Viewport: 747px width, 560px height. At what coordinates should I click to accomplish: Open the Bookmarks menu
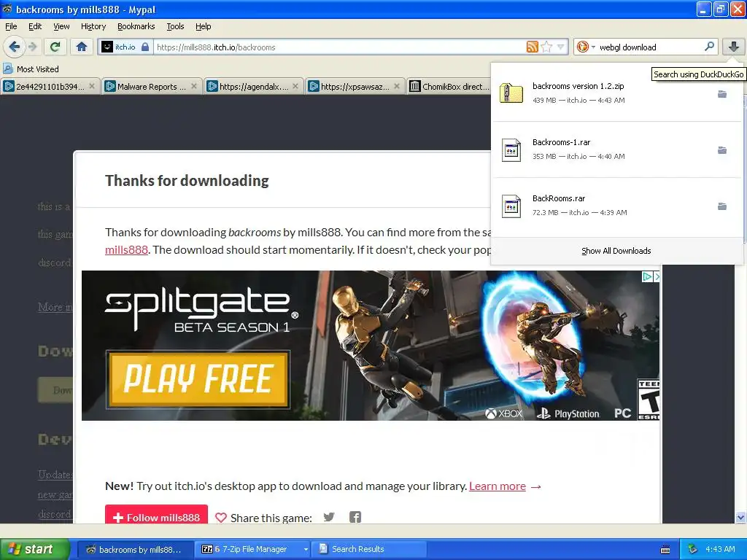pyautogui.click(x=136, y=26)
